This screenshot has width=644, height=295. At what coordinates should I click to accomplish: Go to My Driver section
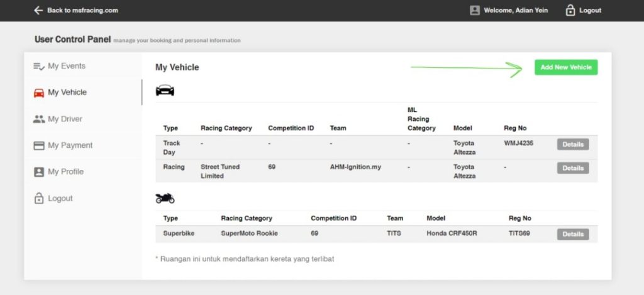[x=65, y=119]
